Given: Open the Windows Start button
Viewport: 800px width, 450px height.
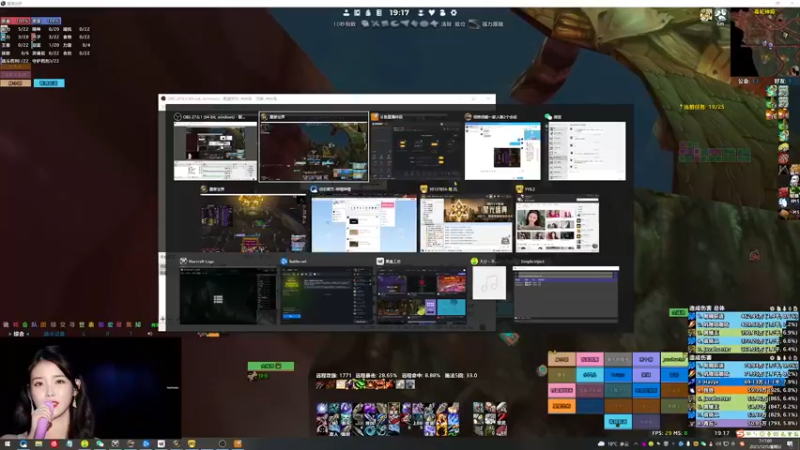Looking at the screenshot, I should [x=7, y=444].
